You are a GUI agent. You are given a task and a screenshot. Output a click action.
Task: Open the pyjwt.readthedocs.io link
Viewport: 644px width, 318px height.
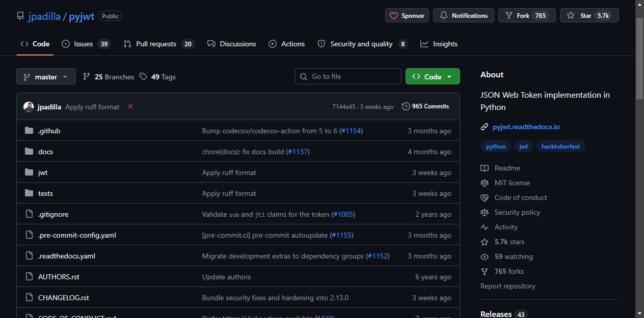526,127
